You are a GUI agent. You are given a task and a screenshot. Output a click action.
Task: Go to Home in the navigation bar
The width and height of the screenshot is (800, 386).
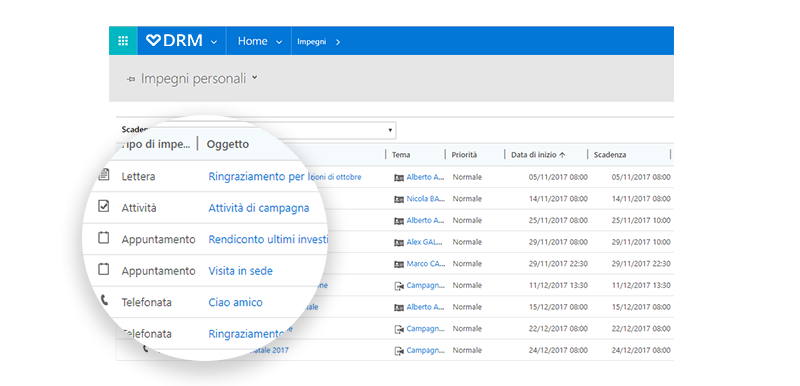click(x=253, y=41)
